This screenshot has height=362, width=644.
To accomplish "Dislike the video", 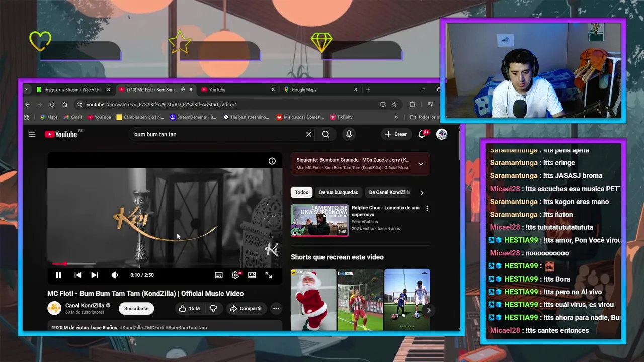I will [213, 308].
